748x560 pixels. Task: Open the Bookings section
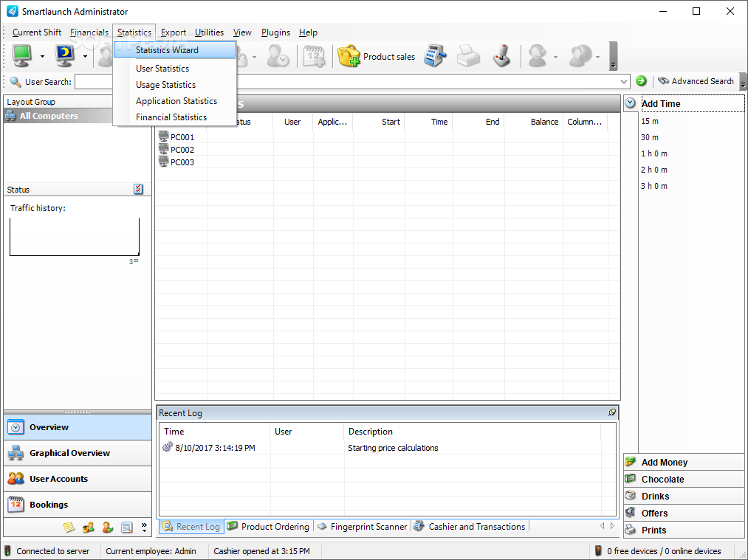78,505
